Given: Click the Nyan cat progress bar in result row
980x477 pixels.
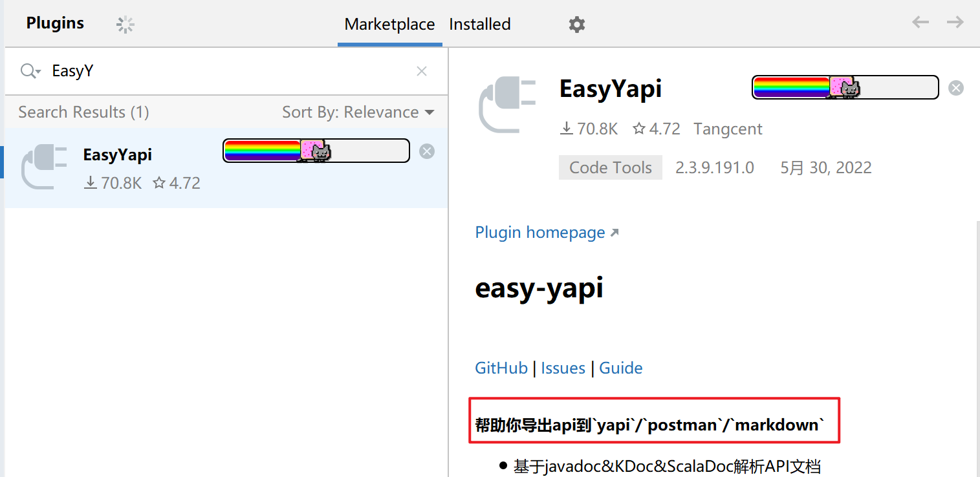Looking at the screenshot, I should 316,151.
